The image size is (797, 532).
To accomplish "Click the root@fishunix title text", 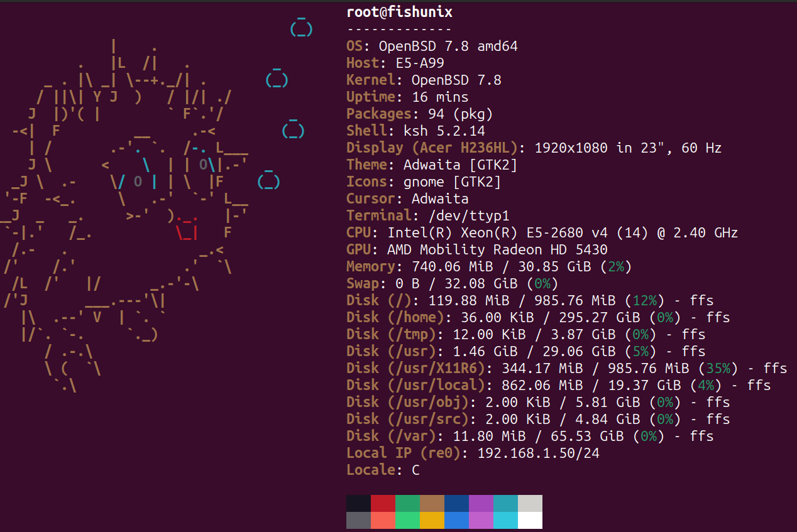I will [399, 12].
